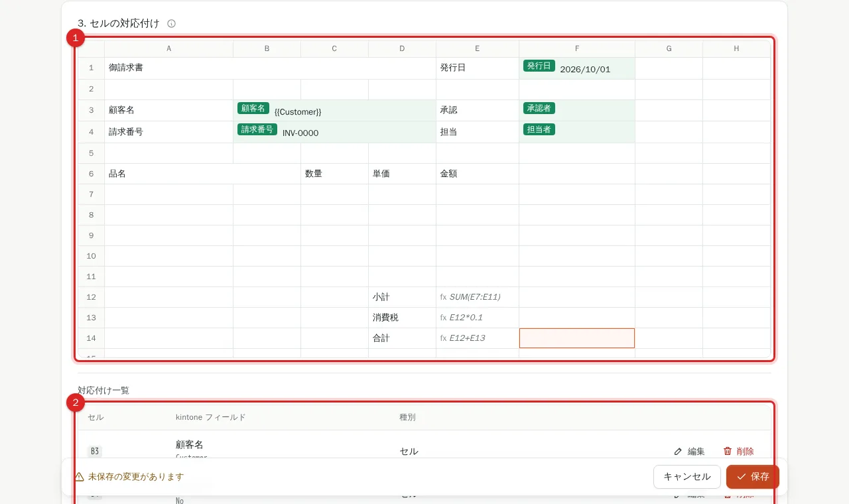This screenshot has height=504, width=849.
Task: Click the 未保存の変更があります warning text
Action: pos(136,477)
